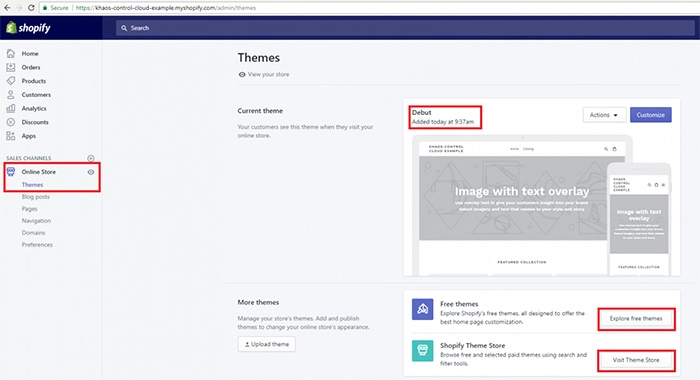Image resolution: width=700 pixels, height=380 pixels.
Task: Click the Shopify Theme Store title
Action: tap(472, 346)
